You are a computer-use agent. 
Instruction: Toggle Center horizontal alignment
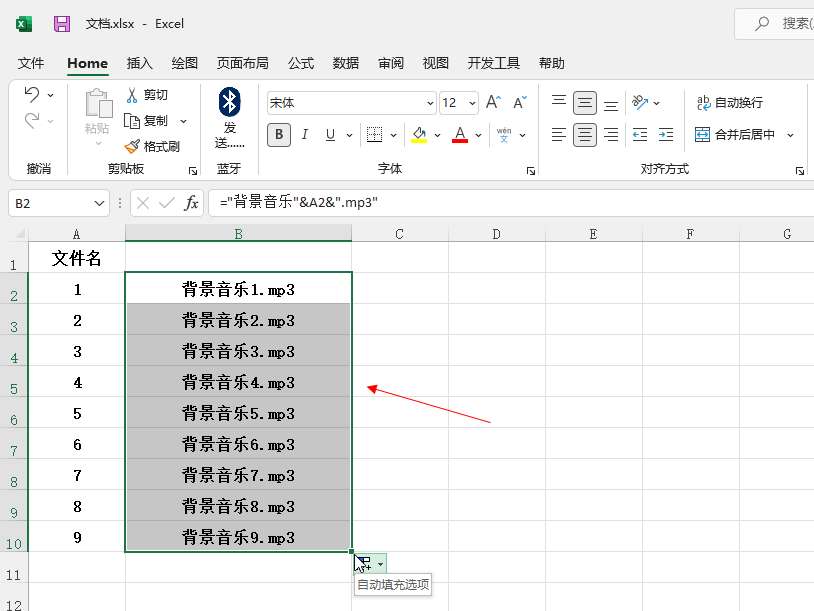(x=585, y=135)
